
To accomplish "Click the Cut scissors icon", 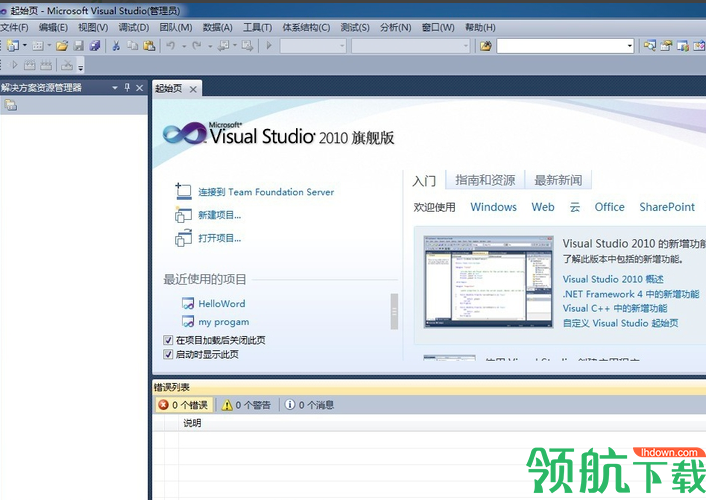I will tap(116, 45).
